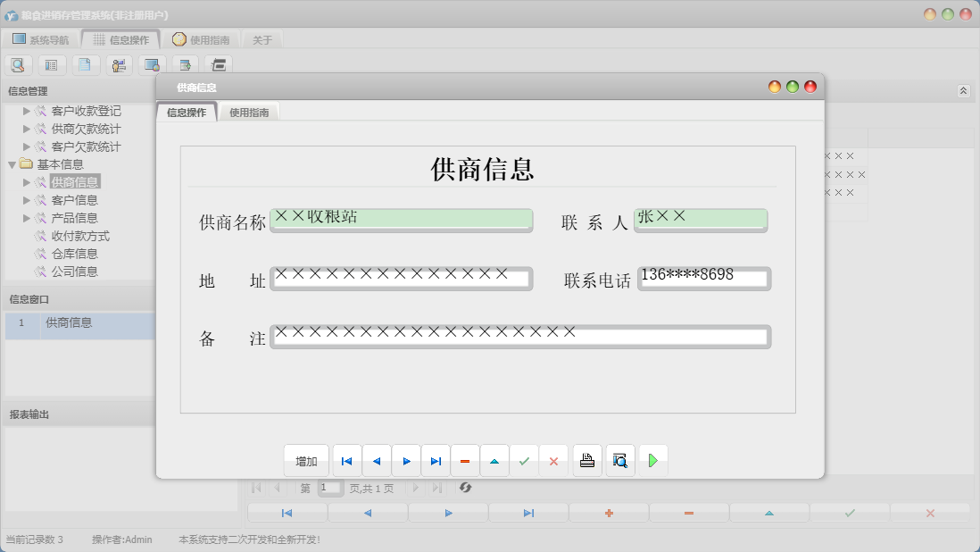Click the list-view icon in main toolbar
The image size is (980, 552).
click(x=51, y=64)
